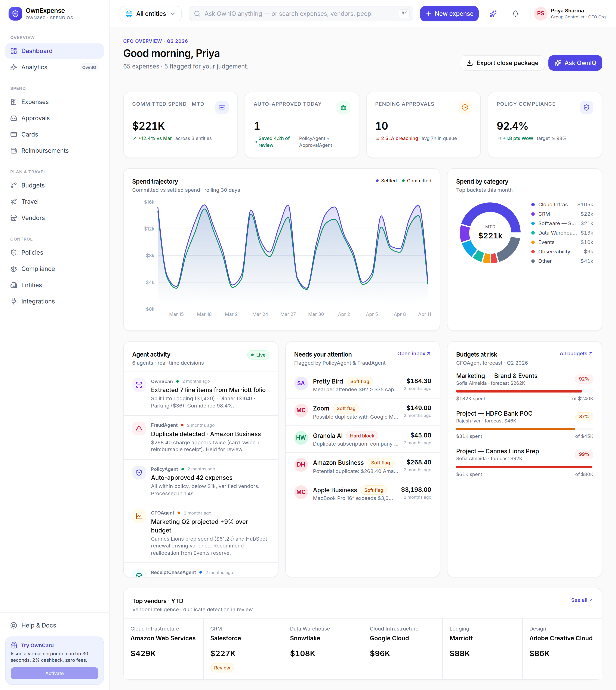Open the Zoom $149.00 flagged expense
This screenshot has height=690, width=616.
pyautogui.click(x=363, y=412)
